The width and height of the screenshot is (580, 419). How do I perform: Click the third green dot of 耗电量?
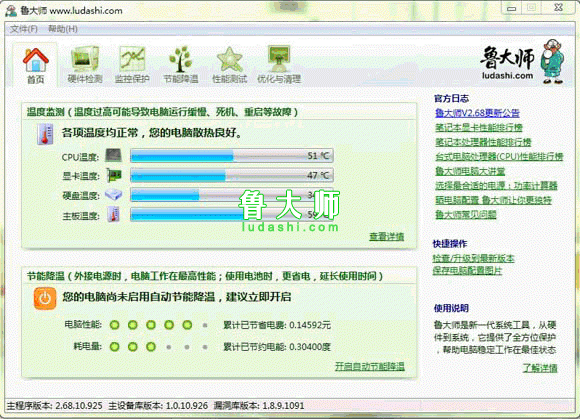tap(151, 347)
